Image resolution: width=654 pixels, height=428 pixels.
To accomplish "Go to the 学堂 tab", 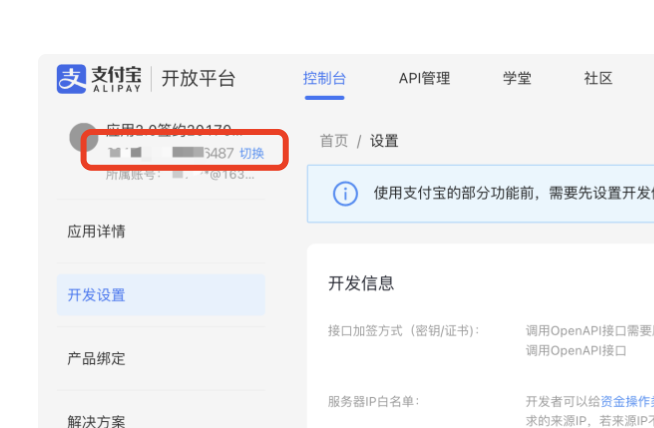I will click(x=517, y=79).
